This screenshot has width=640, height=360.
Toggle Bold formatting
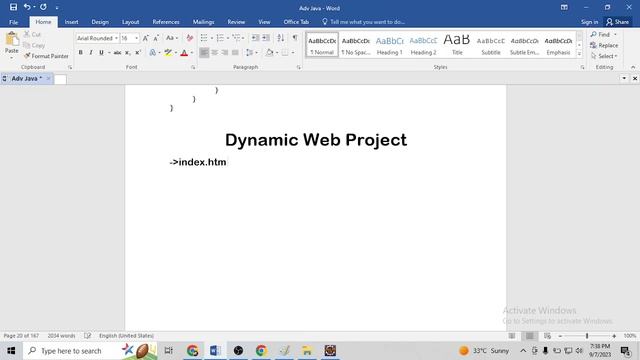80,53
